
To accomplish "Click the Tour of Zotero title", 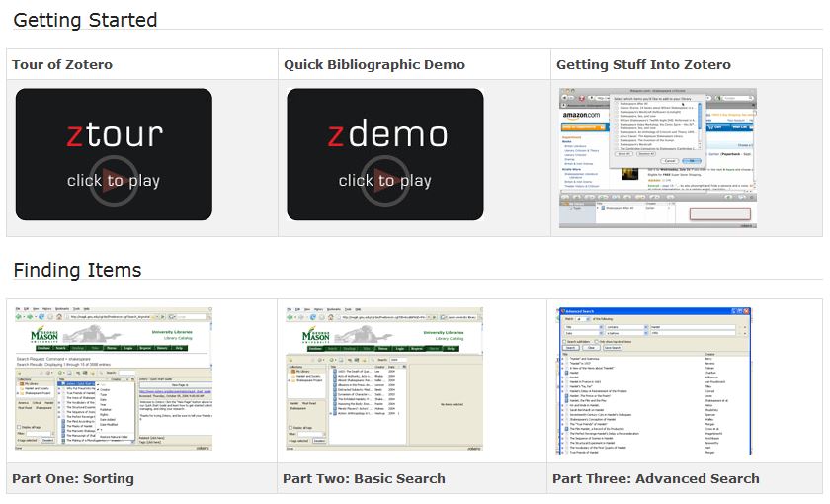I will (62, 64).
